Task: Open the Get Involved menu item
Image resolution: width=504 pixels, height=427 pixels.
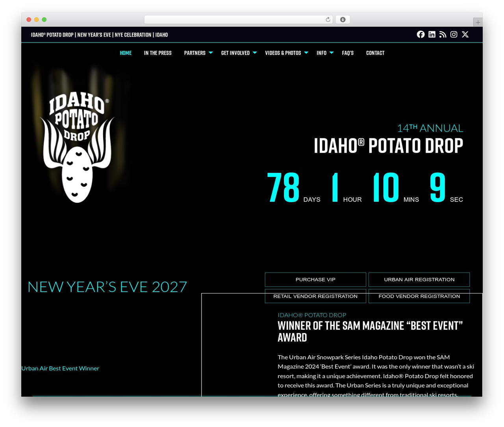Action: (235, 53)
